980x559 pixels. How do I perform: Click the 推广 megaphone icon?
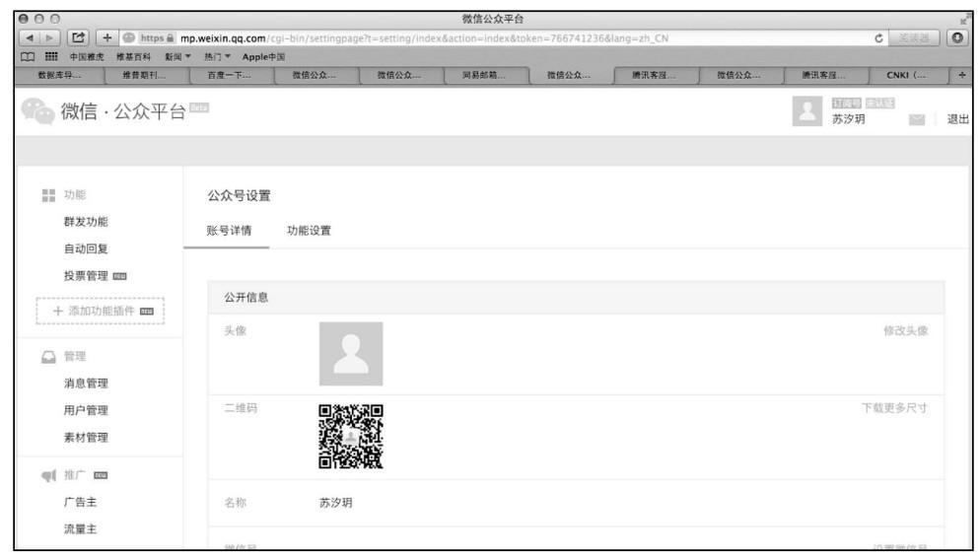48,476
